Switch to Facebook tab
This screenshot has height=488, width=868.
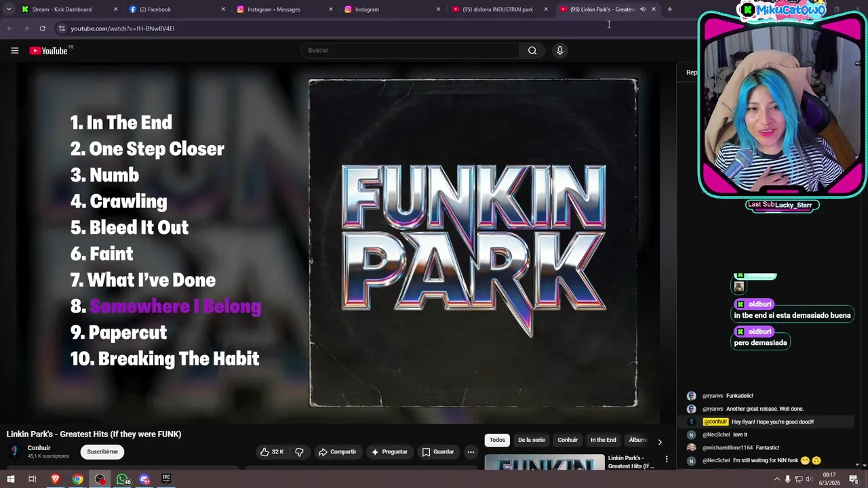(x=155, y=9)
